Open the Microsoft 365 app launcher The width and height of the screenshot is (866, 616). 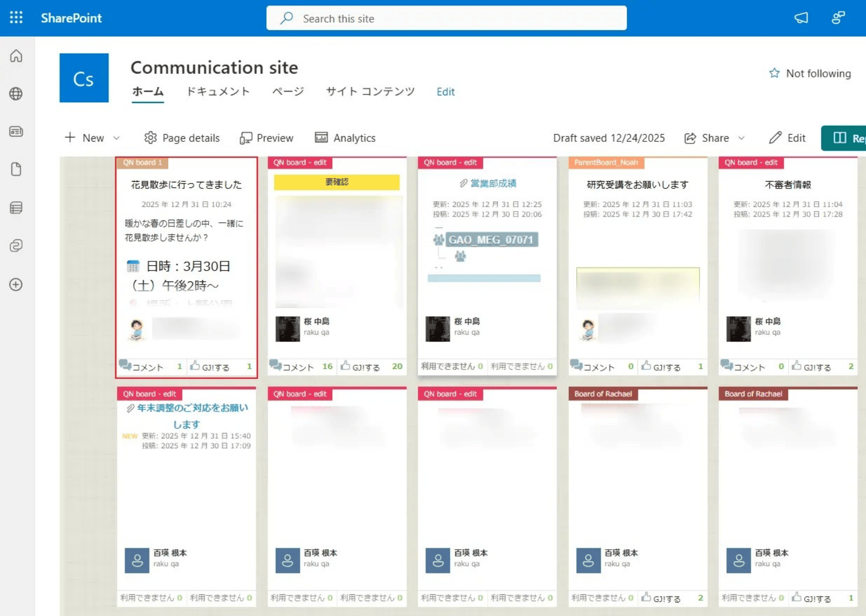[16, 17]
